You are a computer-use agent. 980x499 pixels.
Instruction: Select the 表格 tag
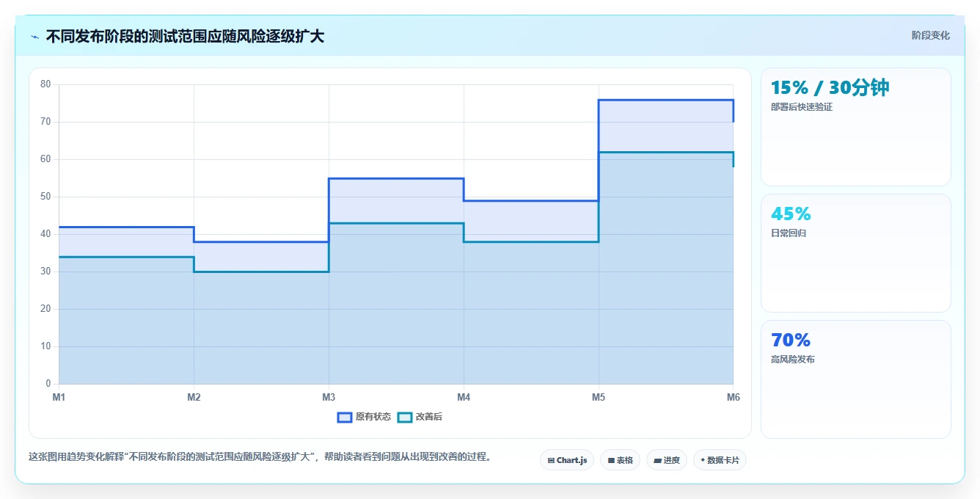(x=620, y=460)
